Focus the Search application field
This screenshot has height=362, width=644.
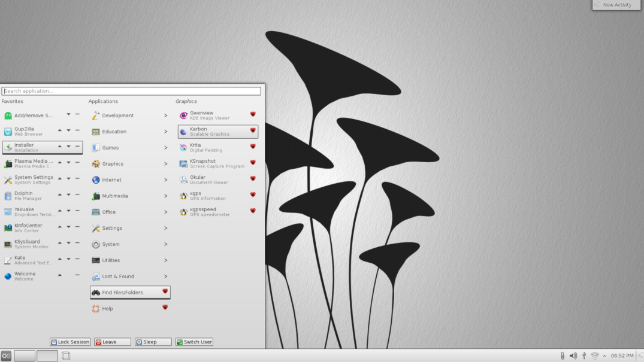pos(131,91)
